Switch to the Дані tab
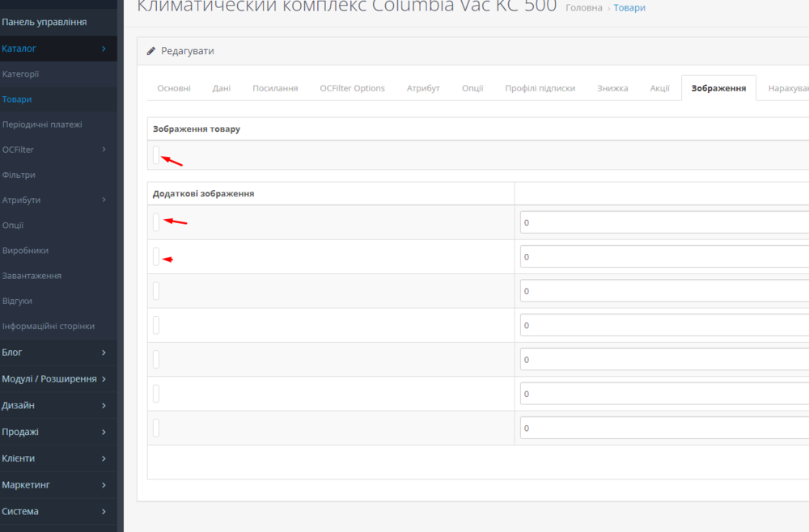 tap(222, 88)
